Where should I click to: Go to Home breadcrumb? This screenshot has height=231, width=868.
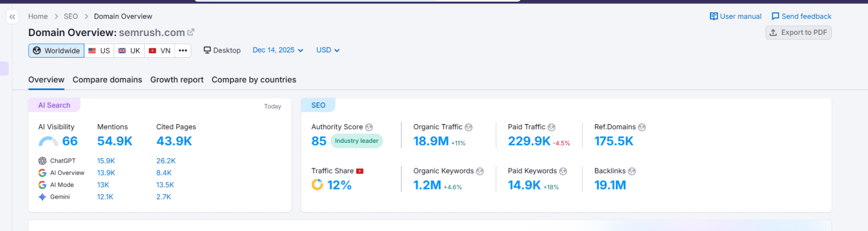[38, 16]
